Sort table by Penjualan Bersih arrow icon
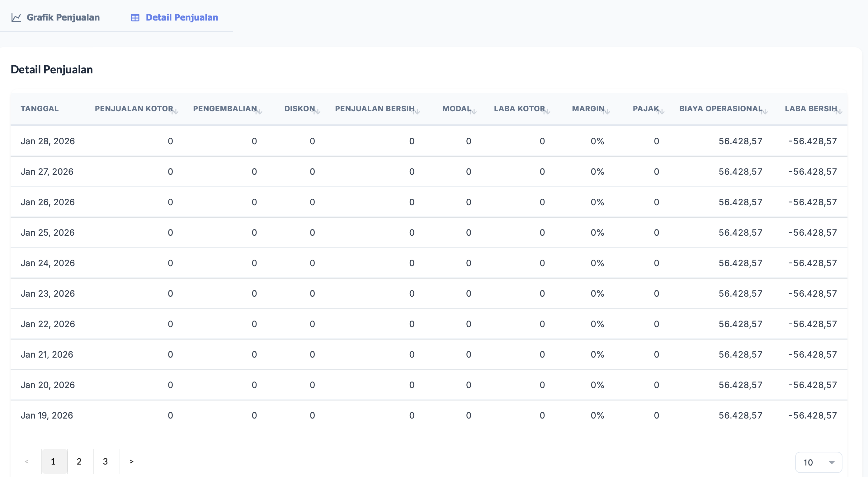The image size is (868, 477). [x=417, y=112]
